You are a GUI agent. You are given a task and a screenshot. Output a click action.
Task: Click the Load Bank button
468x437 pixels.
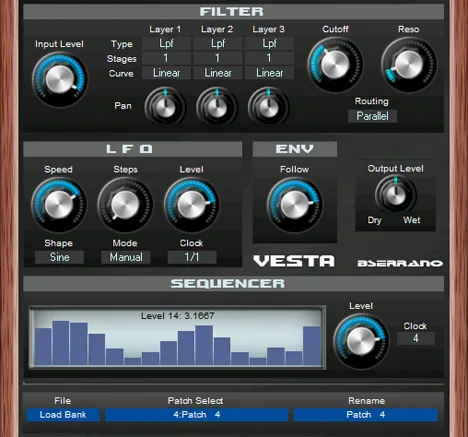[63, 415]
